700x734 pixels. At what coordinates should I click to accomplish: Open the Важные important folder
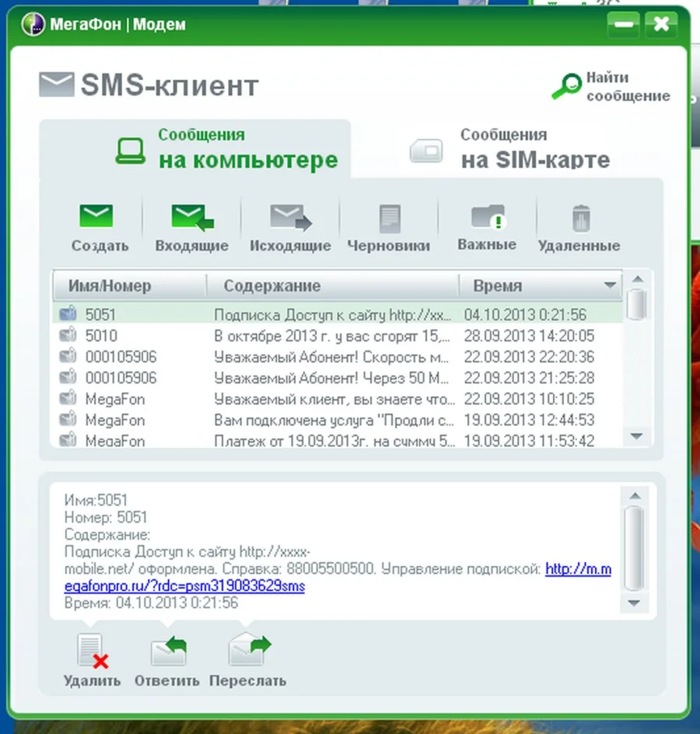[488, 217]
